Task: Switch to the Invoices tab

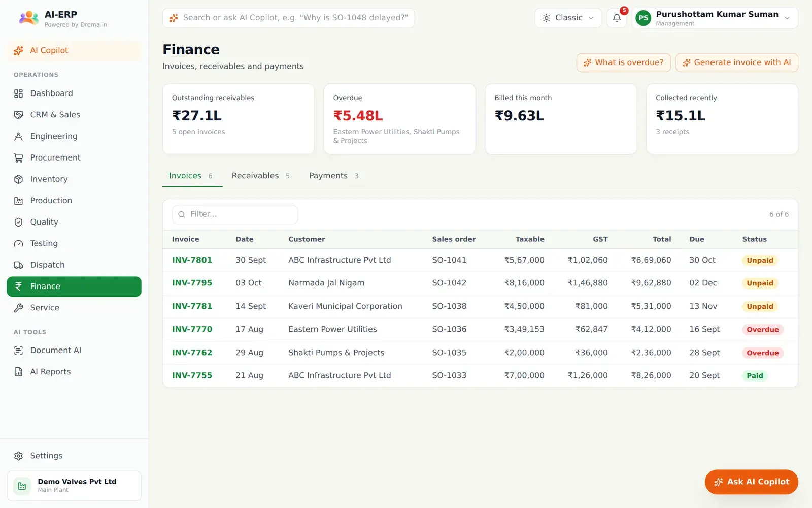Action: click(x=192, y=176)
